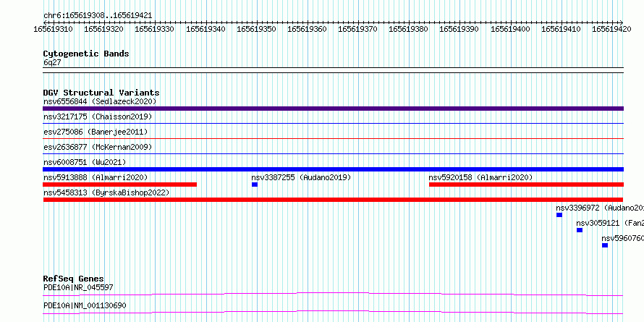
Task: Click the 6q27 band label
Action: 52,62
